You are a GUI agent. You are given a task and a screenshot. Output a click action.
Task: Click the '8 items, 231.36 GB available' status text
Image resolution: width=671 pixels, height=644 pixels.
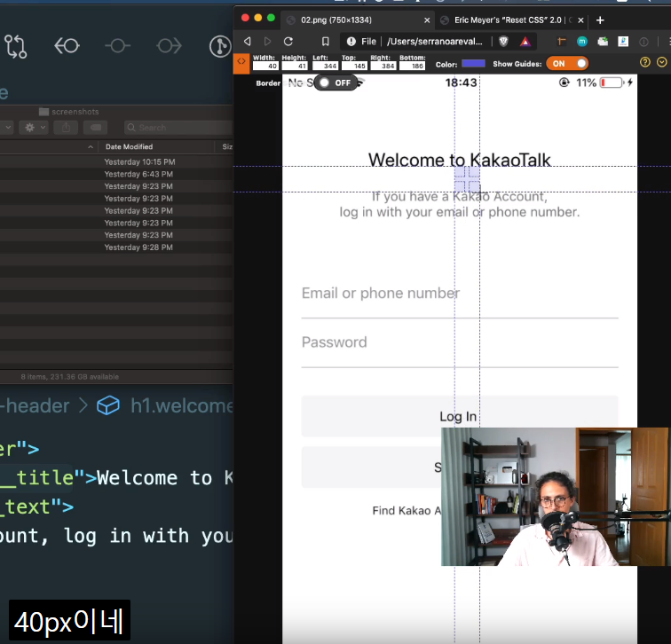pyautogui.click(x=70, y=377)
